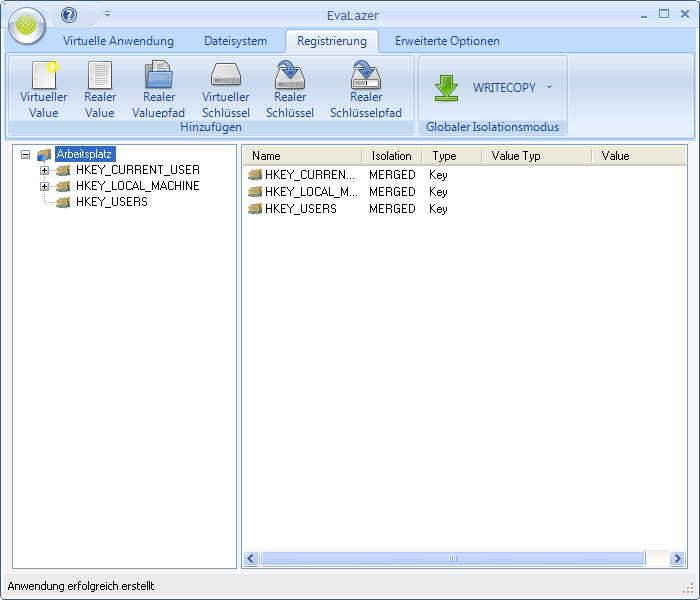Click the Virtueller Value icon
The width and height of the screenshot is (700, 600).
[44, 76]
